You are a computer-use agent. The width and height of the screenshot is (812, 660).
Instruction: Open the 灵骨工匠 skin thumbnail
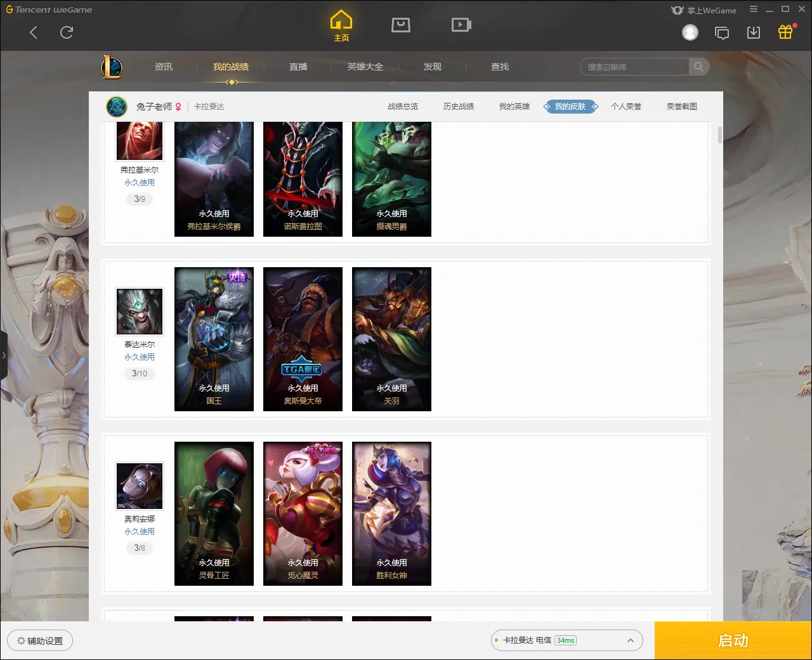click(214, 513)
